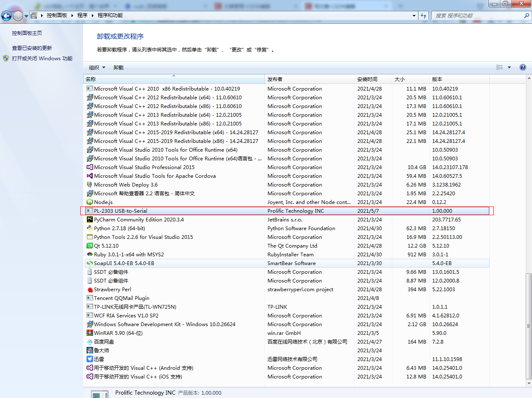Select the TP-LINK无线网卡产品(TL-WN725N) row

tap(287, 307)
